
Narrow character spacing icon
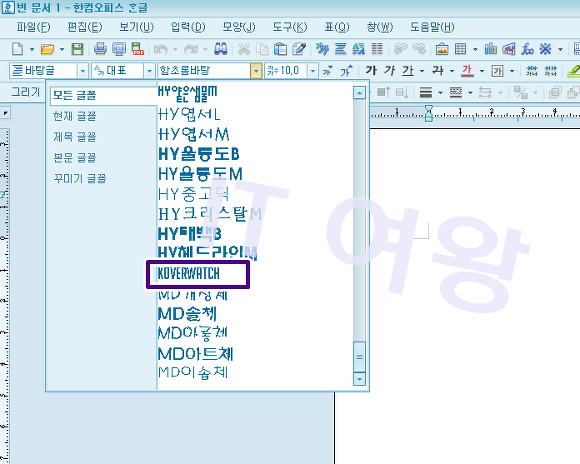[x=532, y=70]
